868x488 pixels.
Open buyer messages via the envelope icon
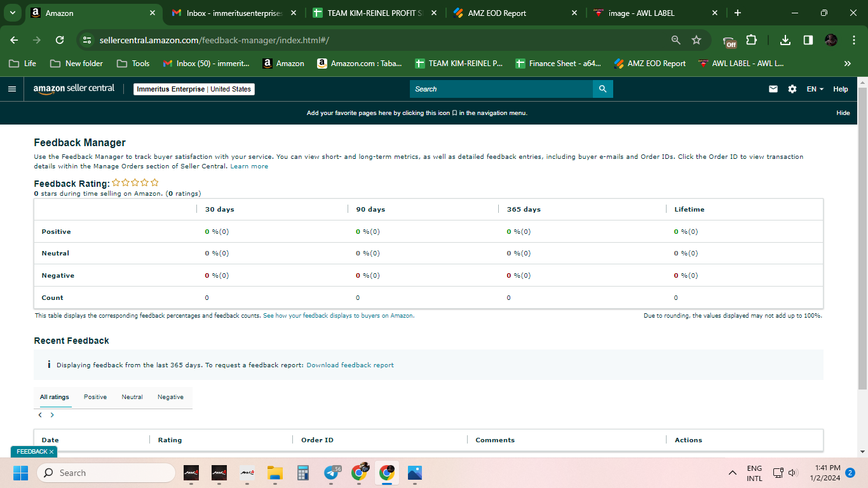point(773,89)
